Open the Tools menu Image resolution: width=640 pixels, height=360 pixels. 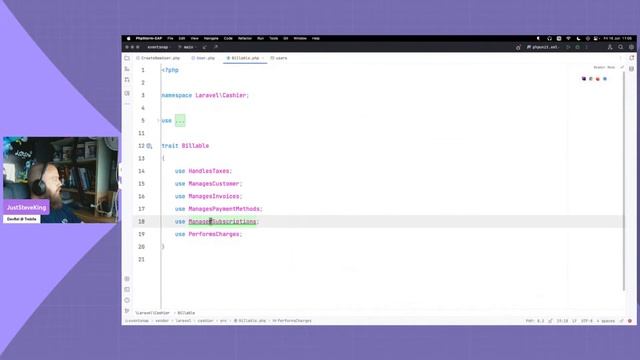coord(273,38)
